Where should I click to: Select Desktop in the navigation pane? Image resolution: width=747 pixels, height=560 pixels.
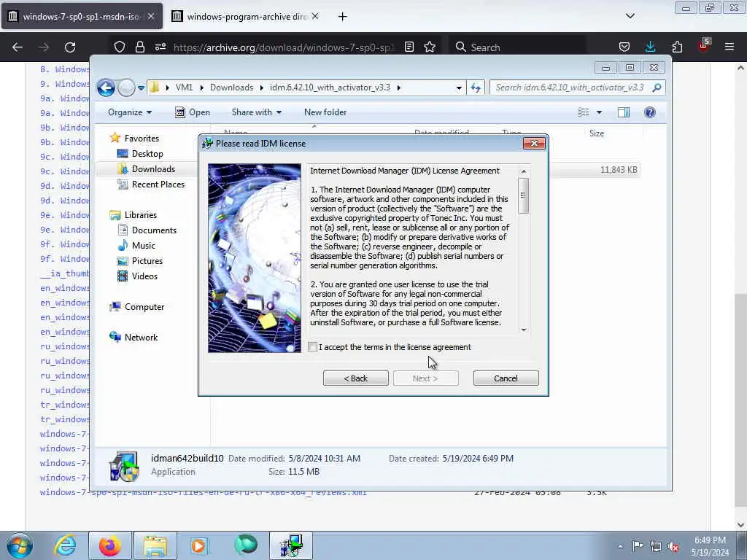(x=147, y=154)
